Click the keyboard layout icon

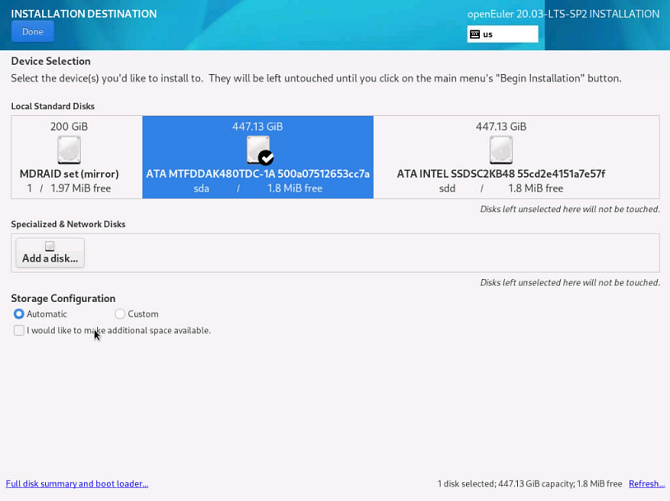coord(475,34)
